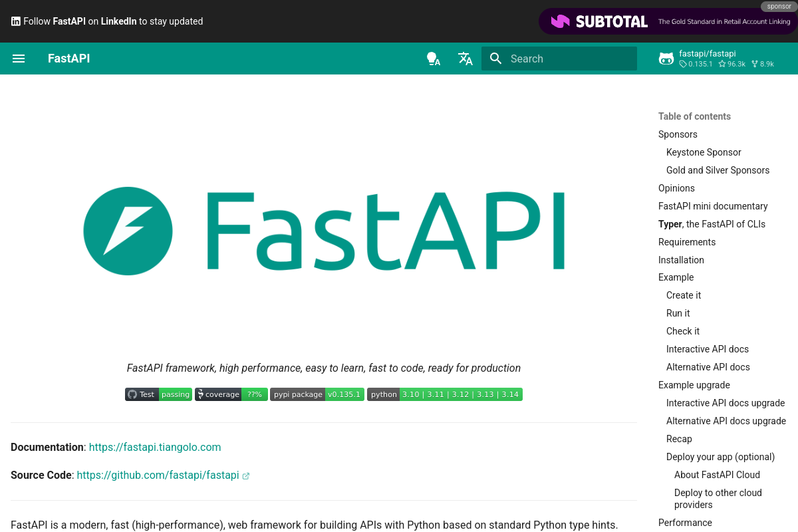Viewport: 798px width, 532px height.
Task: Open the SUBTOTAL sponsor banner
Action: click(668, 21)
